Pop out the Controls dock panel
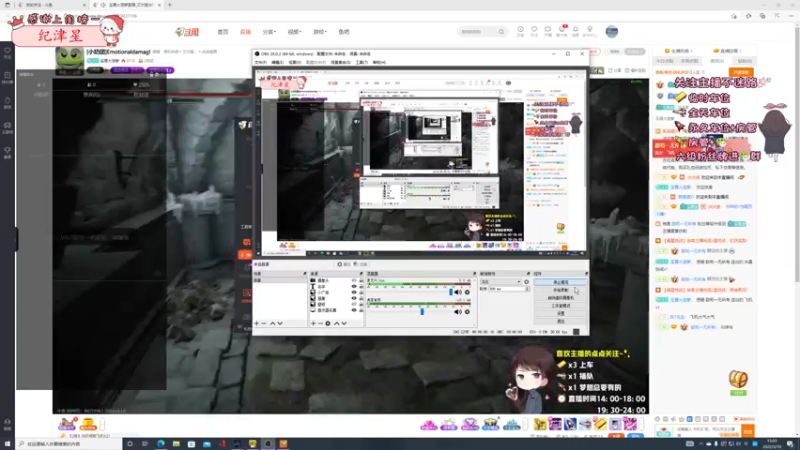The width and height of the screenshot is (800, 450). click(586, 274)
